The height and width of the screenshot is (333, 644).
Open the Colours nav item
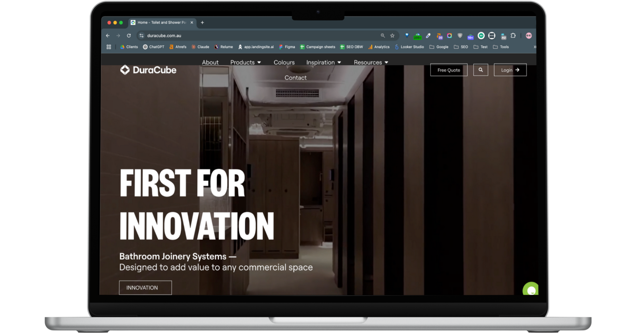[x=284, y=62]
